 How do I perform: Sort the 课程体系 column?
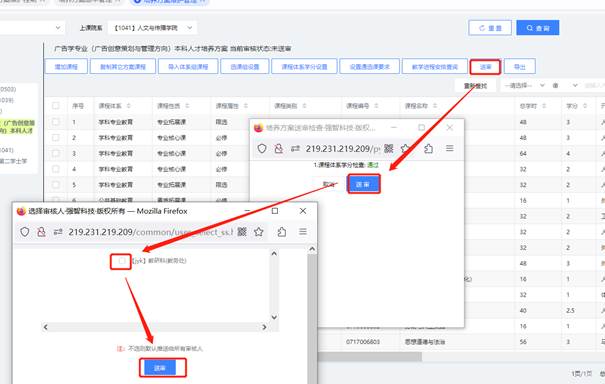coord(128,106)
